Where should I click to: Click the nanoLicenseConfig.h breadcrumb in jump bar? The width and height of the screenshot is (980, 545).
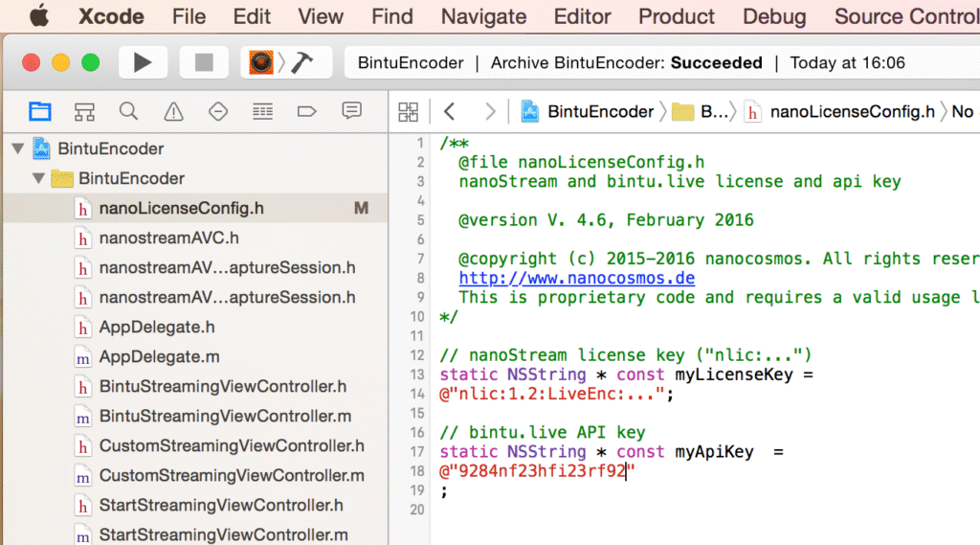(852, 112)
